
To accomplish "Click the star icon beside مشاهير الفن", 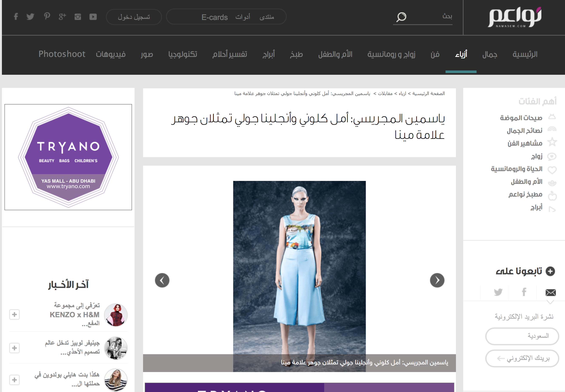I will [552, 142].
